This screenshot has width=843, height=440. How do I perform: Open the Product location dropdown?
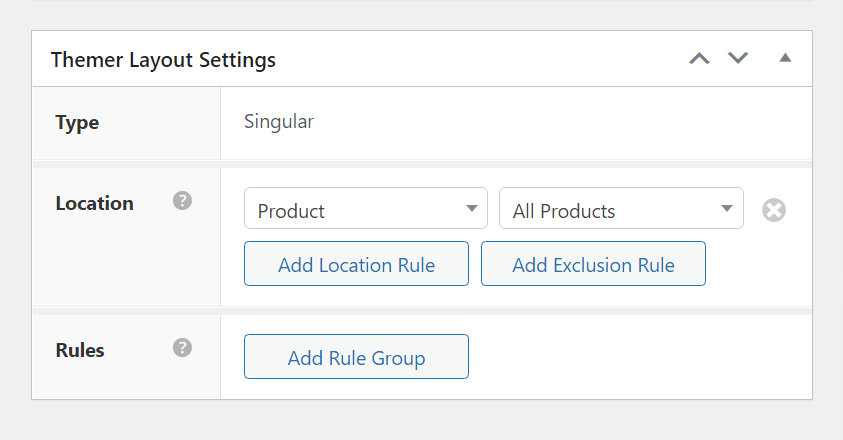click(365, 209)
